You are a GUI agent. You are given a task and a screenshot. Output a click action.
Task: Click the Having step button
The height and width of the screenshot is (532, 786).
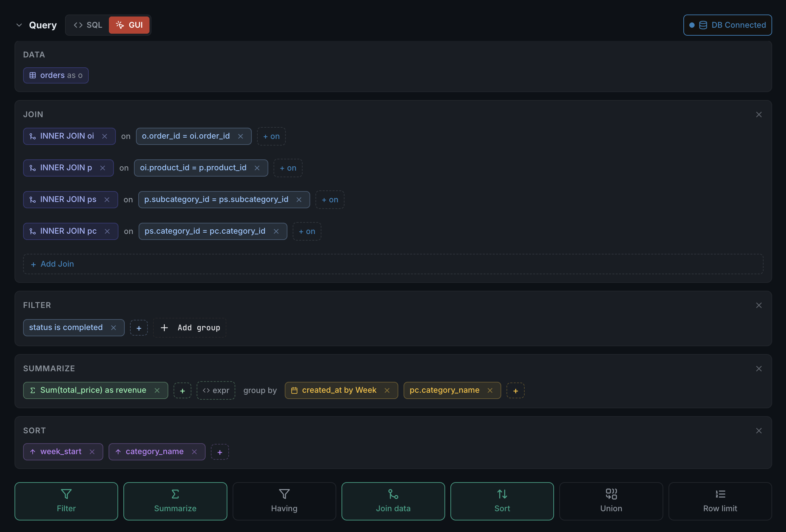pyautogui.click(x=284, y=501)
